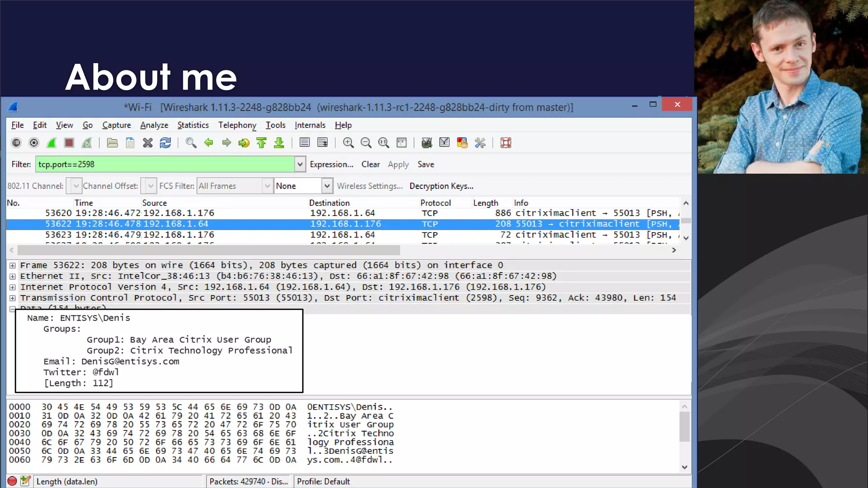This screenshot has height=488, width=868.
Task: Stop the running capture
Action: (x=69, y=143)
